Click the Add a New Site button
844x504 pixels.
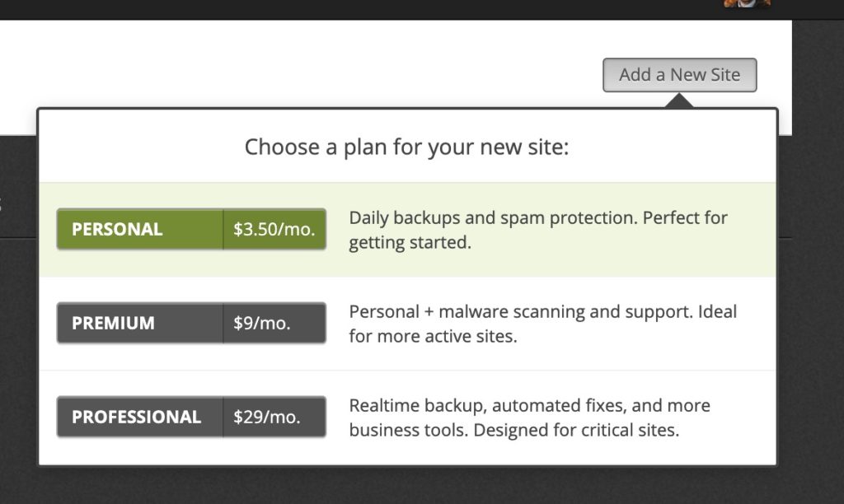pyautogui.click(x=679, y=75)
